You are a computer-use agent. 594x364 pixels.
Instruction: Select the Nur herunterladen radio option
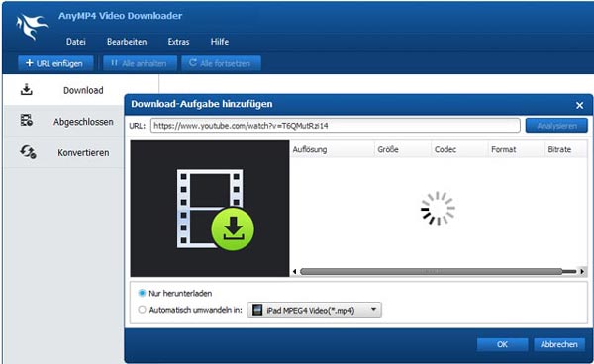pos(142,293)
